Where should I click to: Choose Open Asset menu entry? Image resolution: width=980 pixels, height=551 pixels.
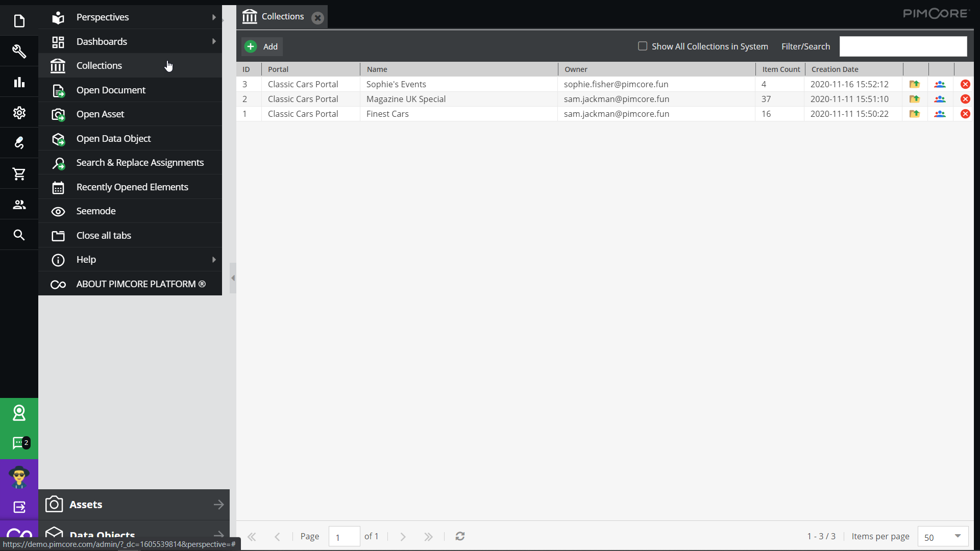(x=130, y=114)
